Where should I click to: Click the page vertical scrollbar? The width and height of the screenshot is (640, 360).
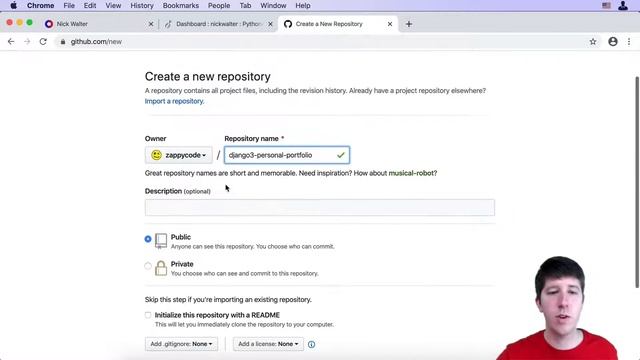pyautogui.click(x=637, y=182)
